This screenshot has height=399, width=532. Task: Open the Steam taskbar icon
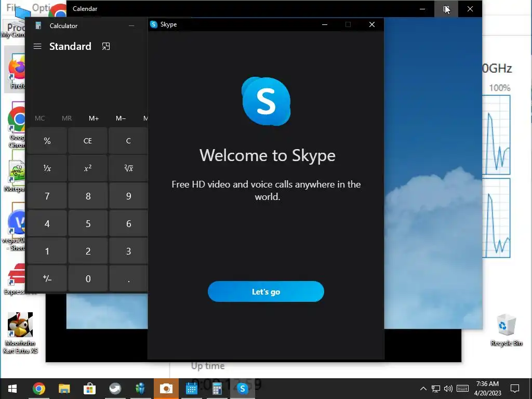tap(115, 389)
